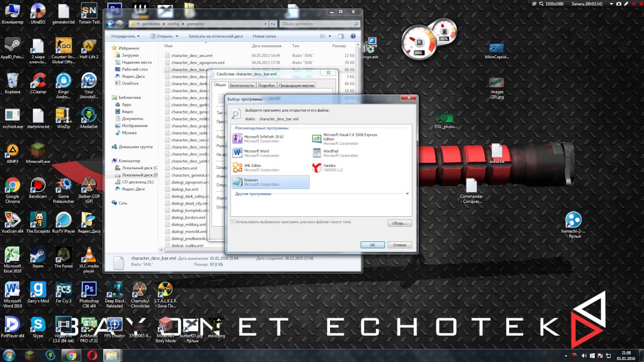Image resolution: width=644 pixels, height=362 pixels.
Task: Choose WordPad program icon
Action: pyautogui.click(x=316, y=153)
